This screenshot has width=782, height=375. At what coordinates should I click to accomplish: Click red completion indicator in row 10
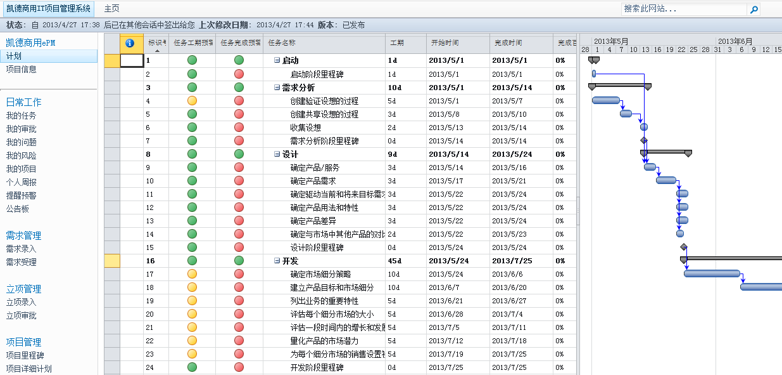[239, 181]
